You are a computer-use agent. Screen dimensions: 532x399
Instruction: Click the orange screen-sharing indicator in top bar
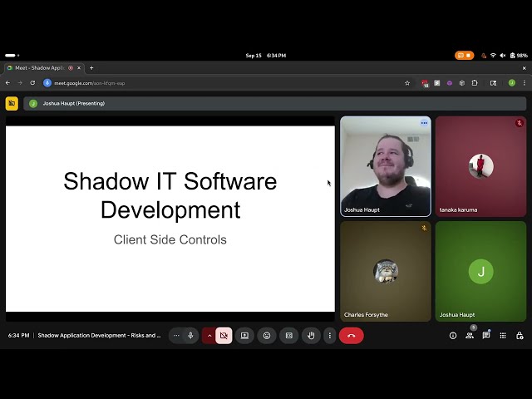[x=464, y=56]
